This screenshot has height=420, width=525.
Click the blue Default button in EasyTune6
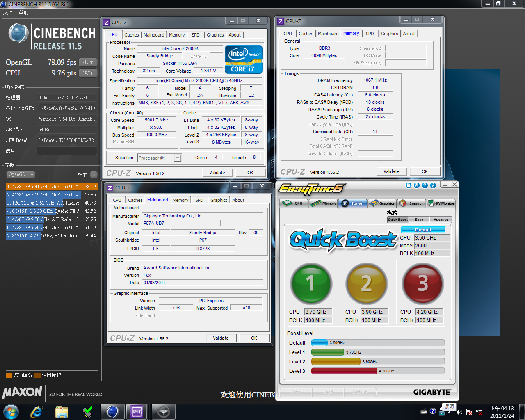(x=423, y=230)
